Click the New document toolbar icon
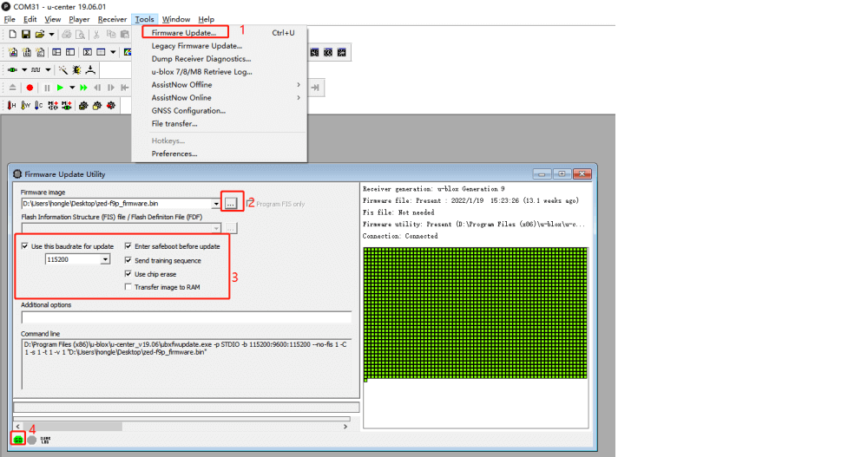The height and width of the screenshot is (457, 868). [13, 35]
